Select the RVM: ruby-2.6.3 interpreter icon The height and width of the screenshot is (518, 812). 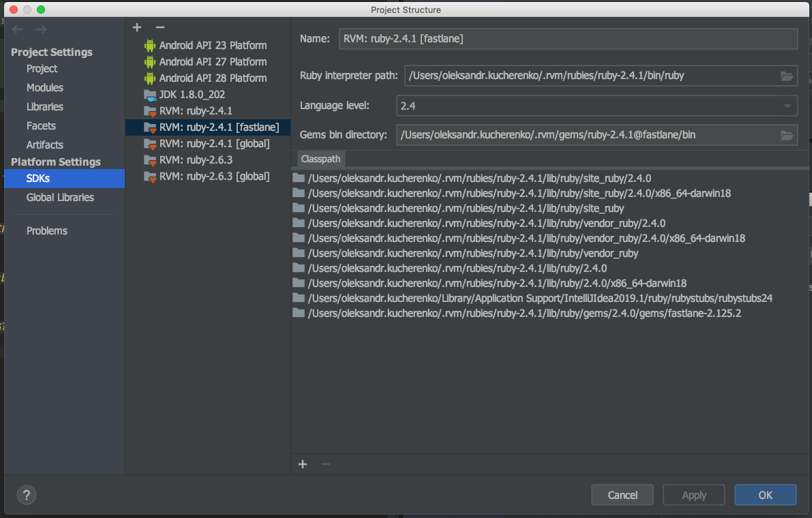pos(149,159)
